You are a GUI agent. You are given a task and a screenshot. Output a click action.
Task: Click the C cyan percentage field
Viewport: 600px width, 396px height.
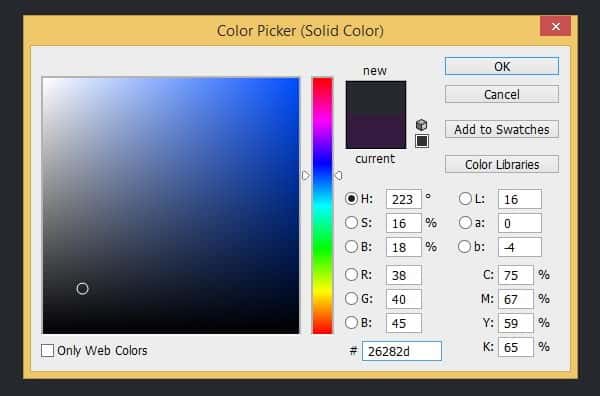[x=515, y=275]
